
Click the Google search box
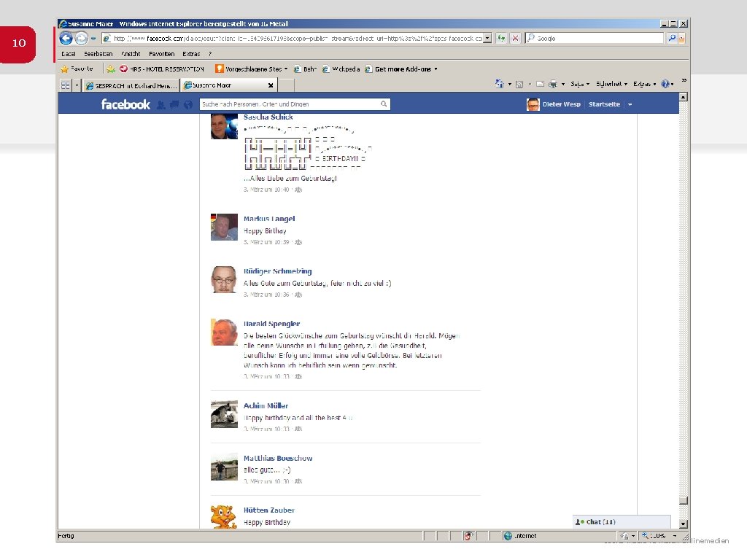coord(595,38)
